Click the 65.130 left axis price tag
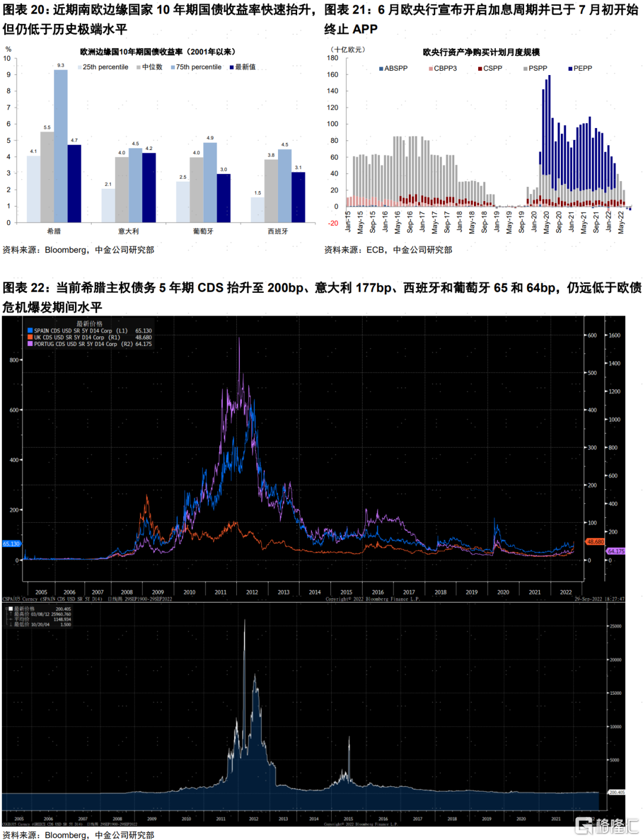Screen dimensions: 643x840 [x=11, y=544]
